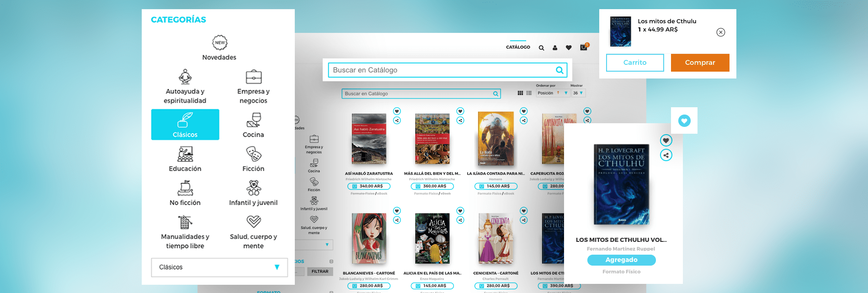The height and width of the screenshot is (293, 868).
Task: Open author Fernando Martínez Ruppel link
Action: [x=621, y=249]
